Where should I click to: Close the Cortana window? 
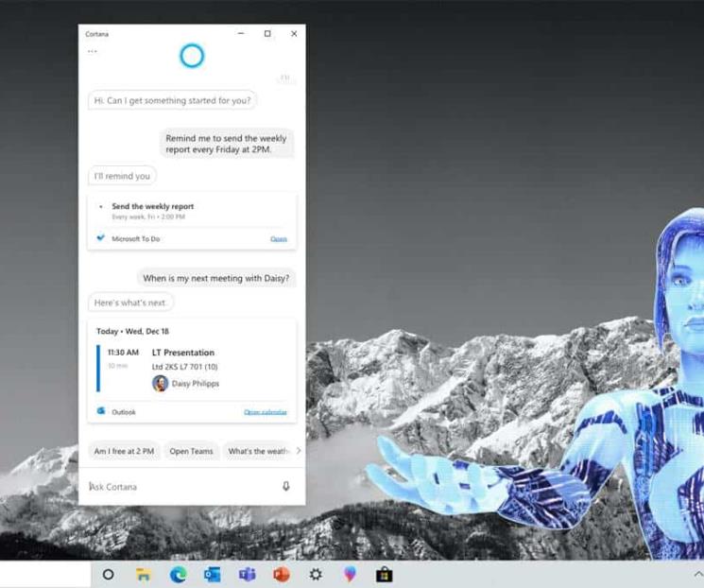[294, 34]
